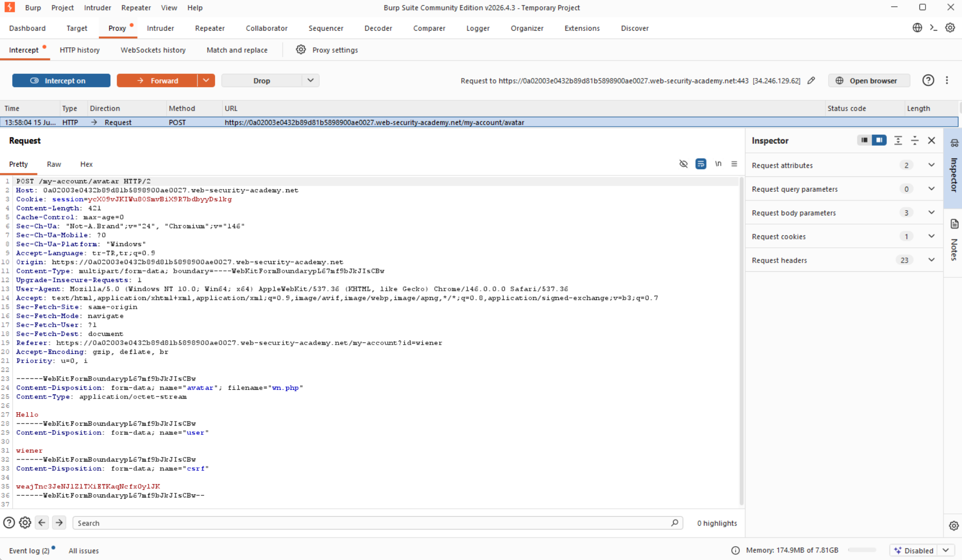Image resolution: width=962 pixels, height=560 pixels.
Task: Switch to the Repeater tab
Action: coord(210,28)
